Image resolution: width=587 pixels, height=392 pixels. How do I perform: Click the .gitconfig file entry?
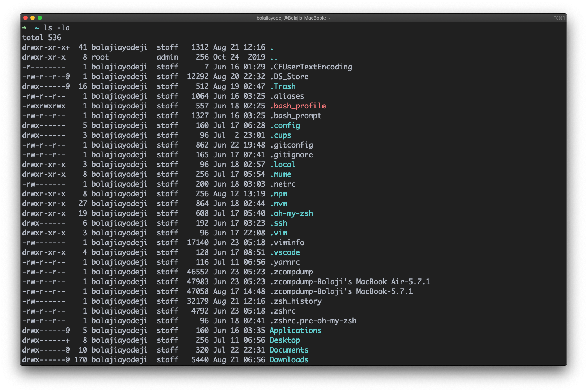(292, 145)
